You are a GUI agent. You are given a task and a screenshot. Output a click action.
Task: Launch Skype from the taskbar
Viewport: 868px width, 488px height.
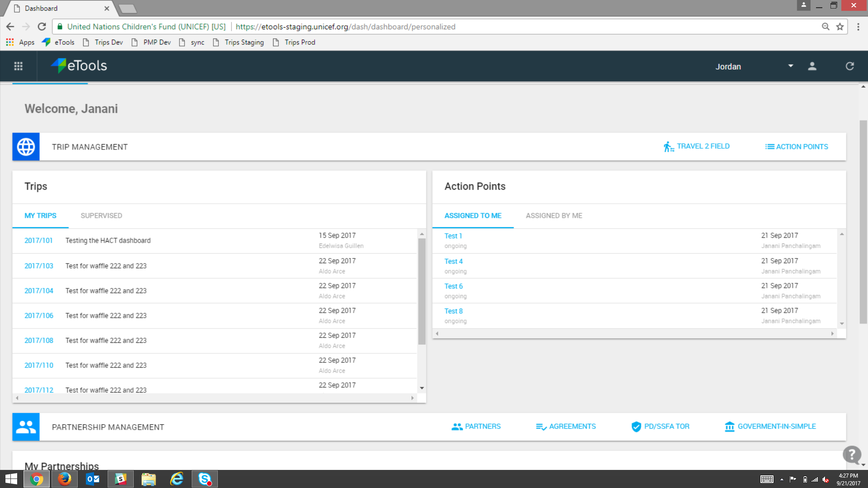tap(205, 479)
